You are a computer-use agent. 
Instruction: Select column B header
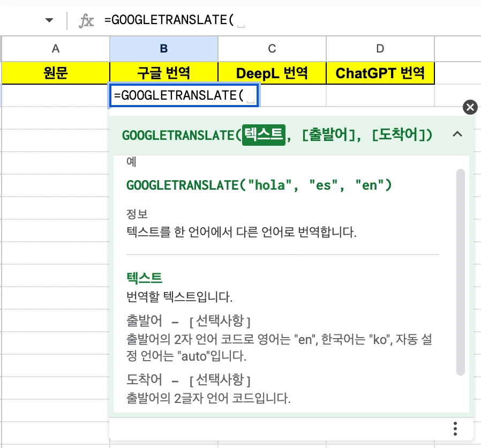point(164,48)
